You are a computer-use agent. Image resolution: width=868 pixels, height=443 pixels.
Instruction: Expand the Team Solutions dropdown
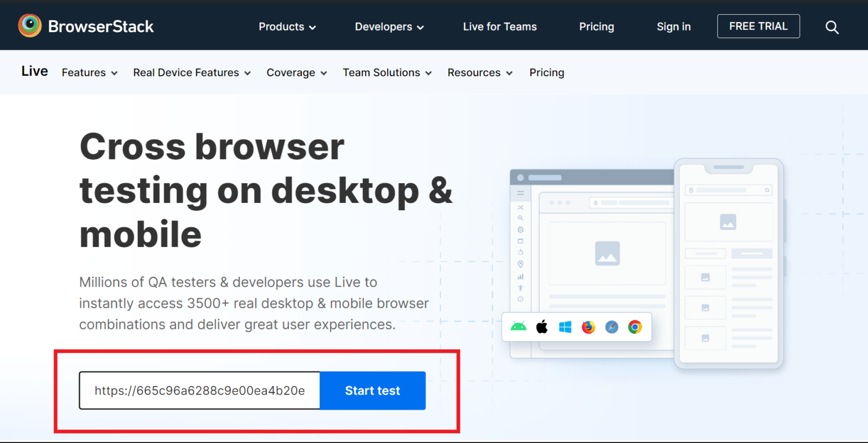click(387, 72)
